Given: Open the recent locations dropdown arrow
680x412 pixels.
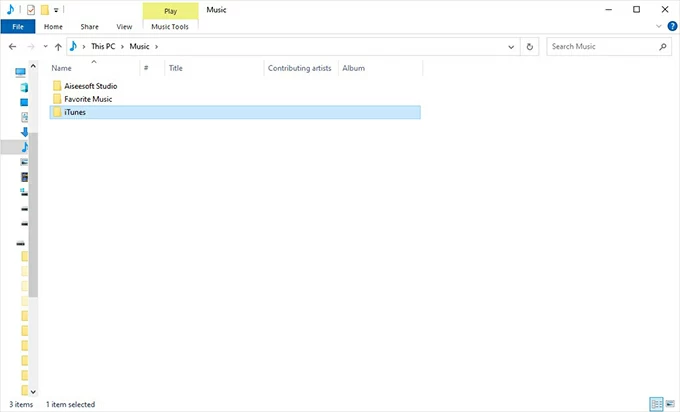Looking at the screenshot, I should tap(44, 47).
